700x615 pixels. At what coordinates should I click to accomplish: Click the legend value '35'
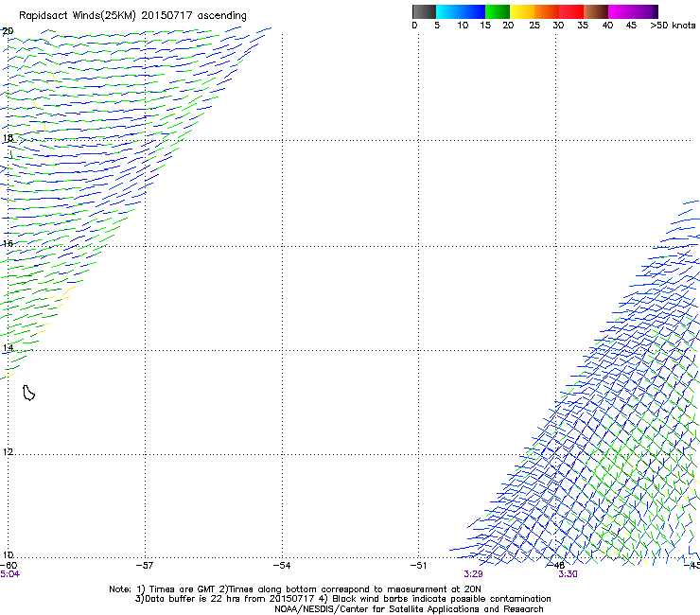tap(583, 26)
